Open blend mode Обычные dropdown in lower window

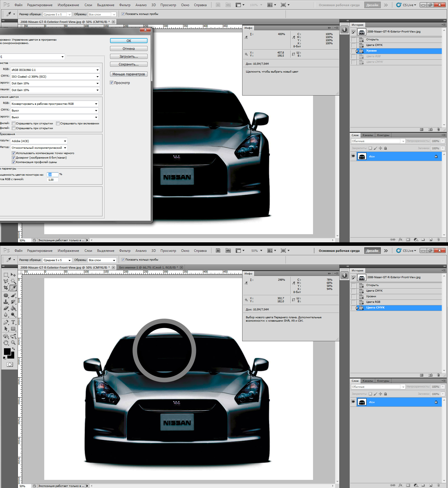pyautogui.click(x=378, y=387)
